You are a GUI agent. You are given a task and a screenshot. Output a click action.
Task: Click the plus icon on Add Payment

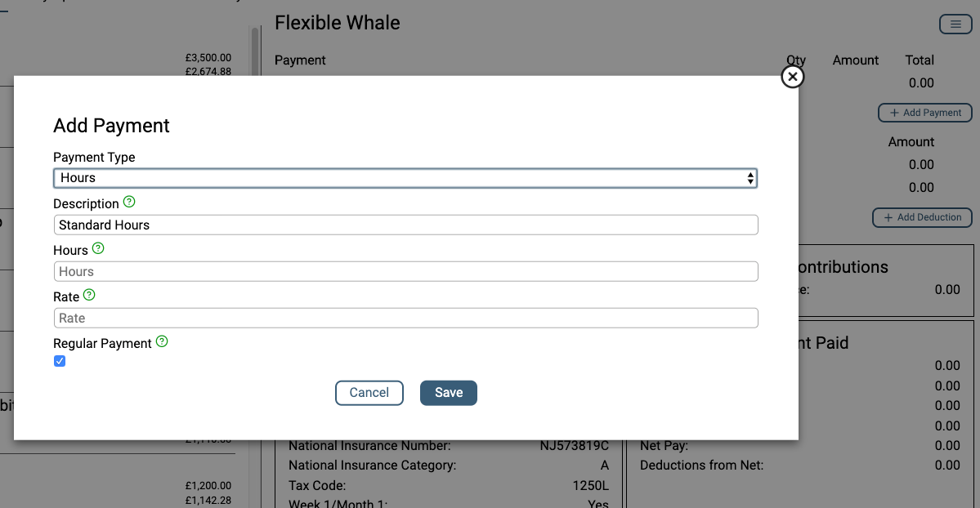point(893,113)
